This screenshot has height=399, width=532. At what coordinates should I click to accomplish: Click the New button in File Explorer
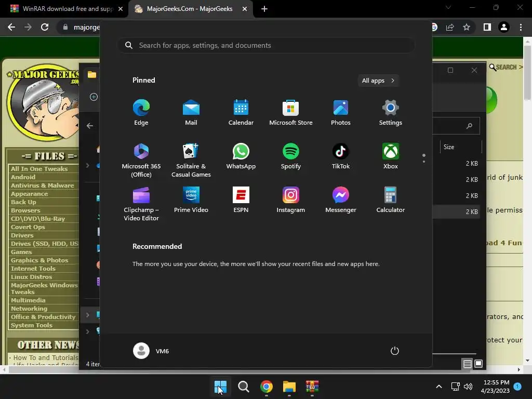click(x=94, y=97)
